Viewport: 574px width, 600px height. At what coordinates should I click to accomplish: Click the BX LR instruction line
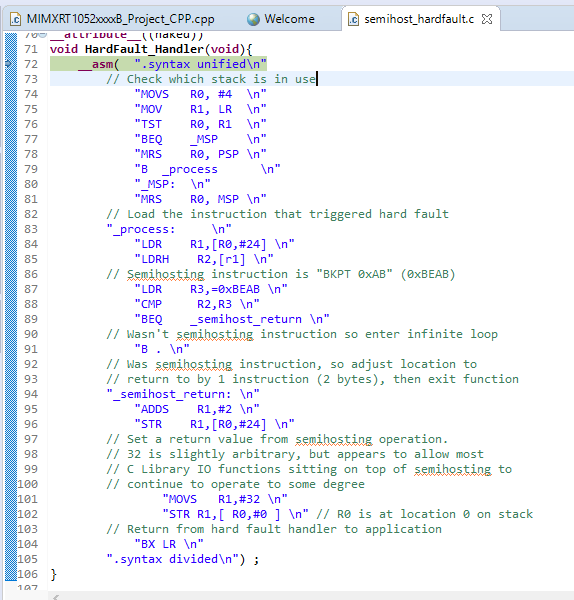[x=169, y=544]
